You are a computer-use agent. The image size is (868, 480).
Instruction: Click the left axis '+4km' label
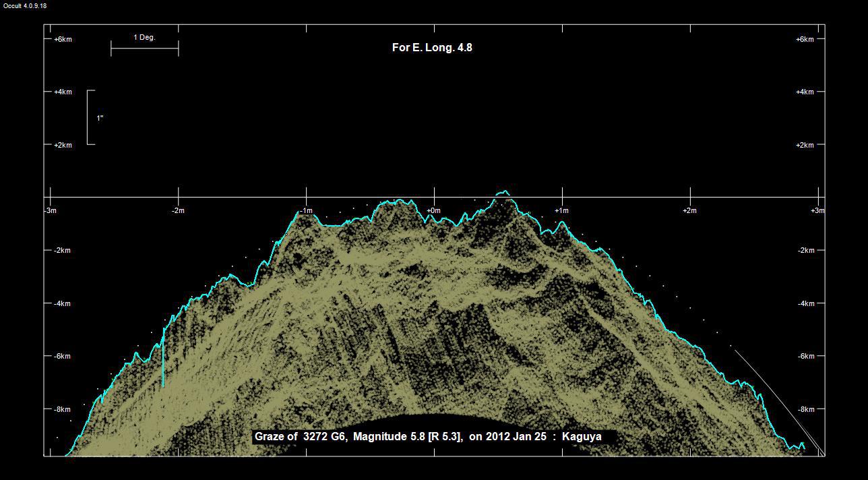pos(63,92)
